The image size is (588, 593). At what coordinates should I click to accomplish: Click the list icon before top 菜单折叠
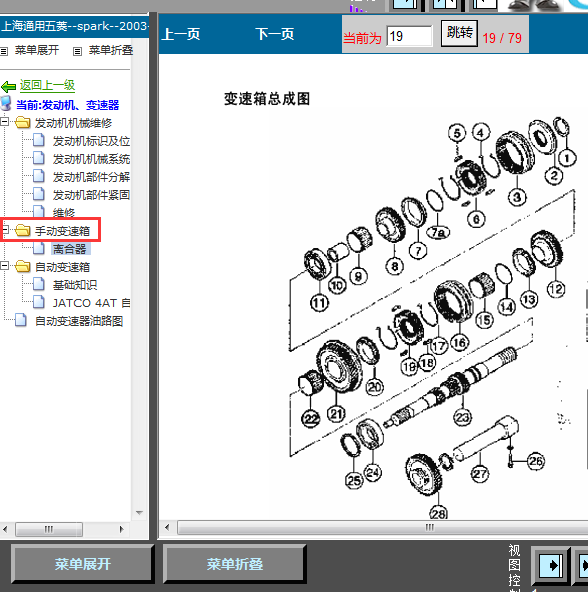tap(78, 51)
